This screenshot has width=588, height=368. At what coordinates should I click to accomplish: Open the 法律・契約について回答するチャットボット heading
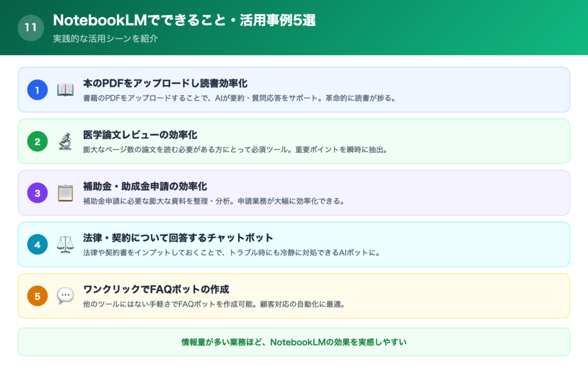tap(178, 237)
